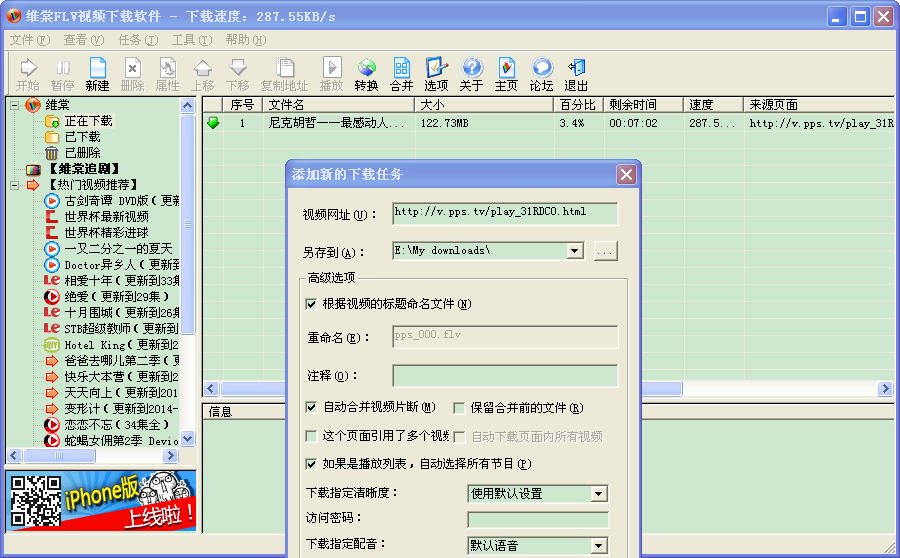Viewport: 900px width, 558px height.
Task: Collapse the 维棠 root tree node
Action: (15, 105)
